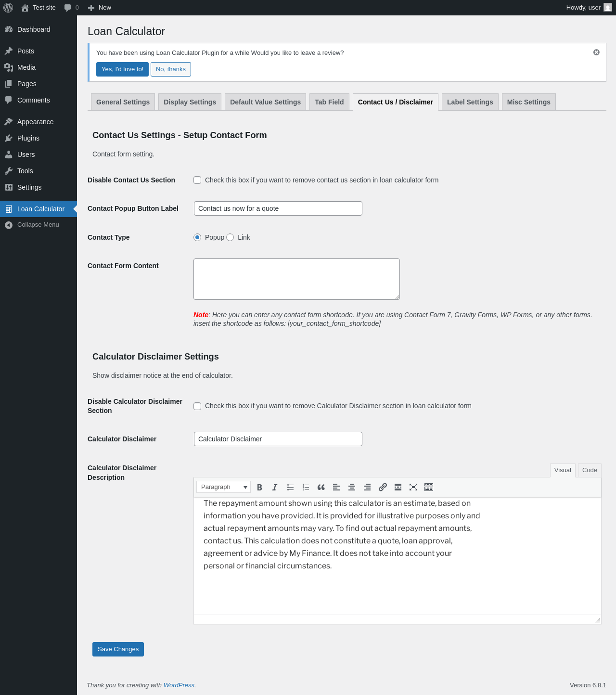Open the Misc Settings tab
The height and width of the screenshot is (695, 616).
(x=529, y=102)
